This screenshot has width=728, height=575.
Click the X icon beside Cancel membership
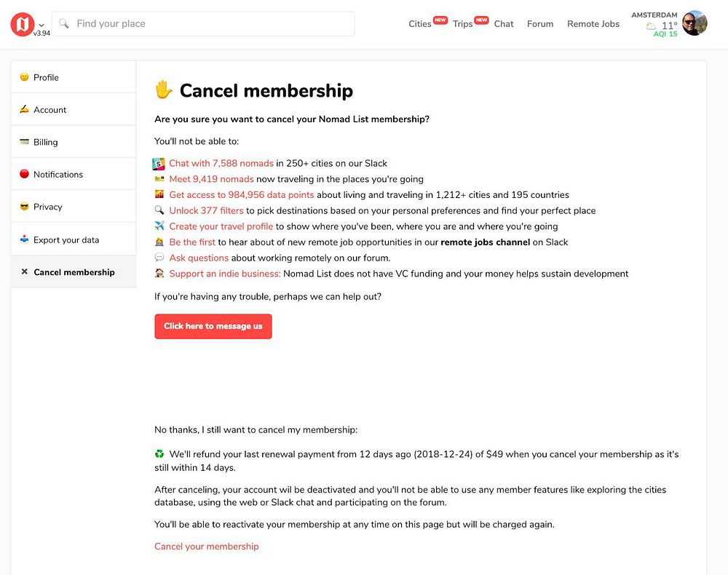24,272
